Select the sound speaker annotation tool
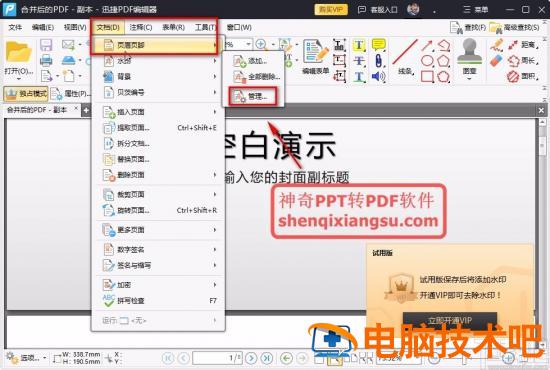 point(378,76)
